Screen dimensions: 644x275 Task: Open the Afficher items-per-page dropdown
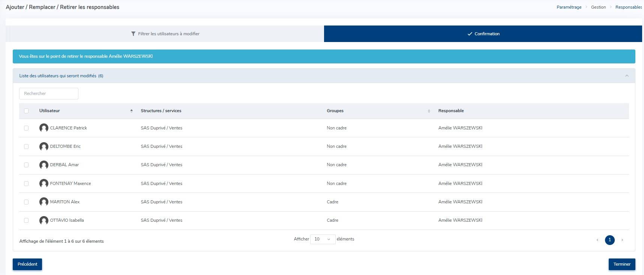point(323,239)
